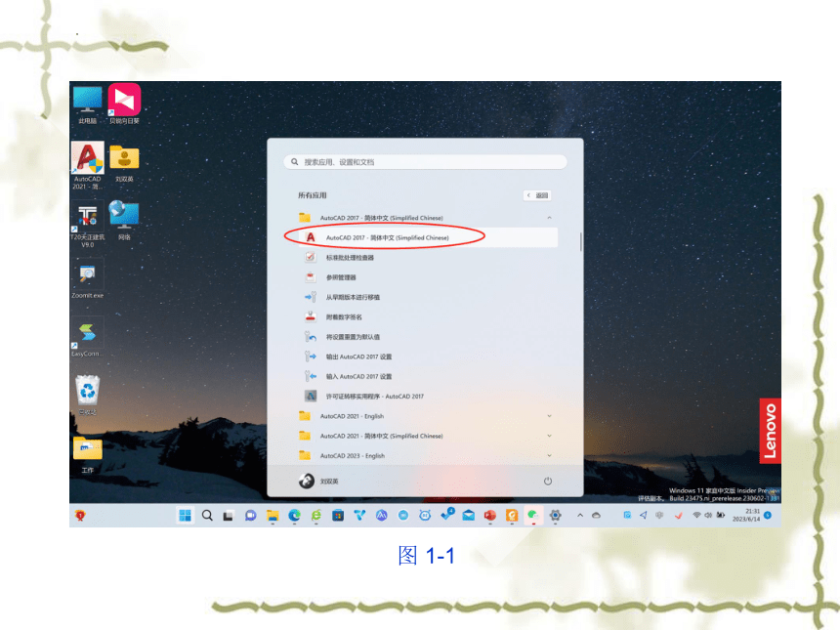Open Microsoft Store on the taskbar

pyautogui.click(x=338, y=516)
